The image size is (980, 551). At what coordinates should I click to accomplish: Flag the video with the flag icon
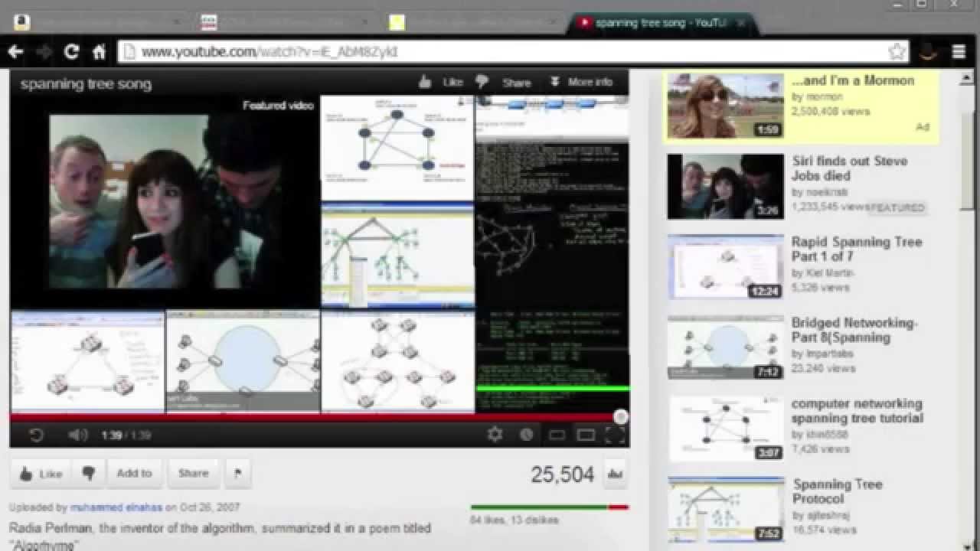[x=237, y=474]
